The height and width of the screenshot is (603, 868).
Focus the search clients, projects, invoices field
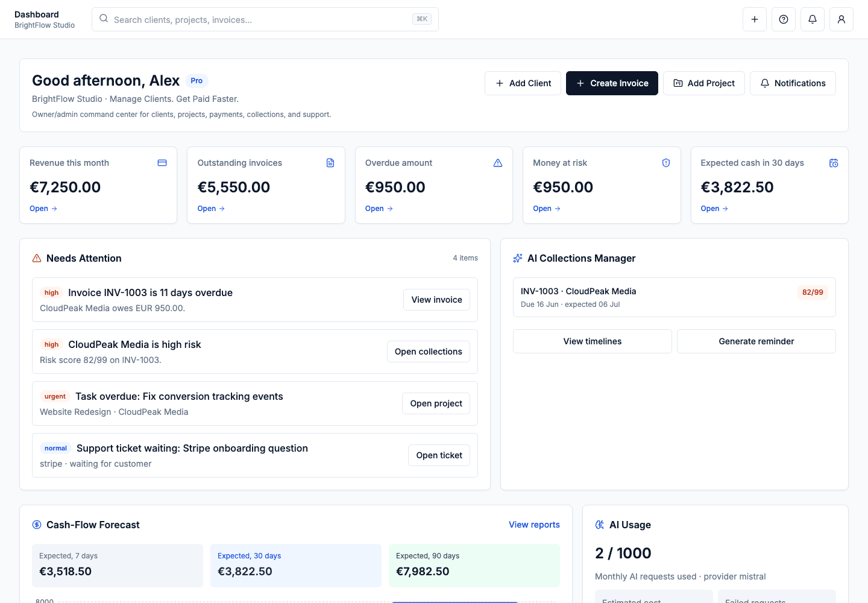265,19
